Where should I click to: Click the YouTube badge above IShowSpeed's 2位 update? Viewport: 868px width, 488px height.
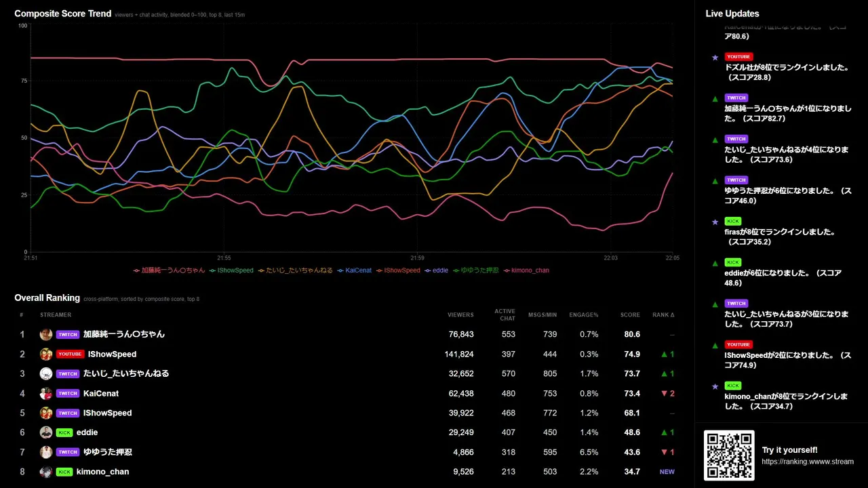pyautogui.click(x=738, y=344)
